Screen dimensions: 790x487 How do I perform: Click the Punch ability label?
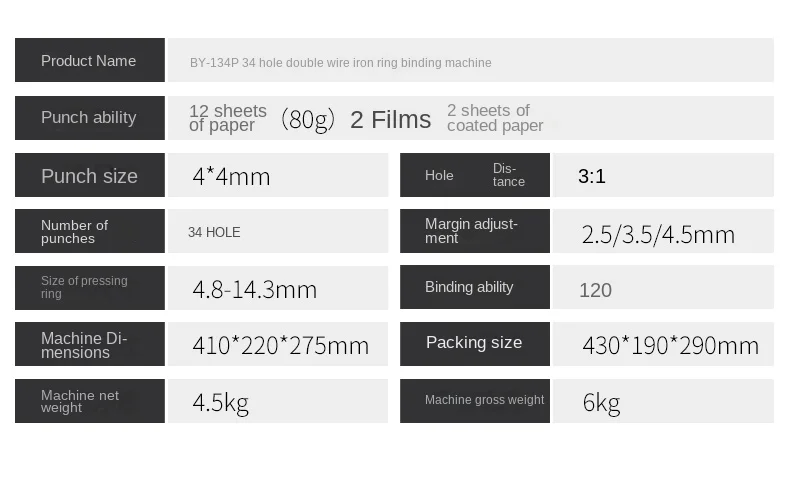pos(89,118)
